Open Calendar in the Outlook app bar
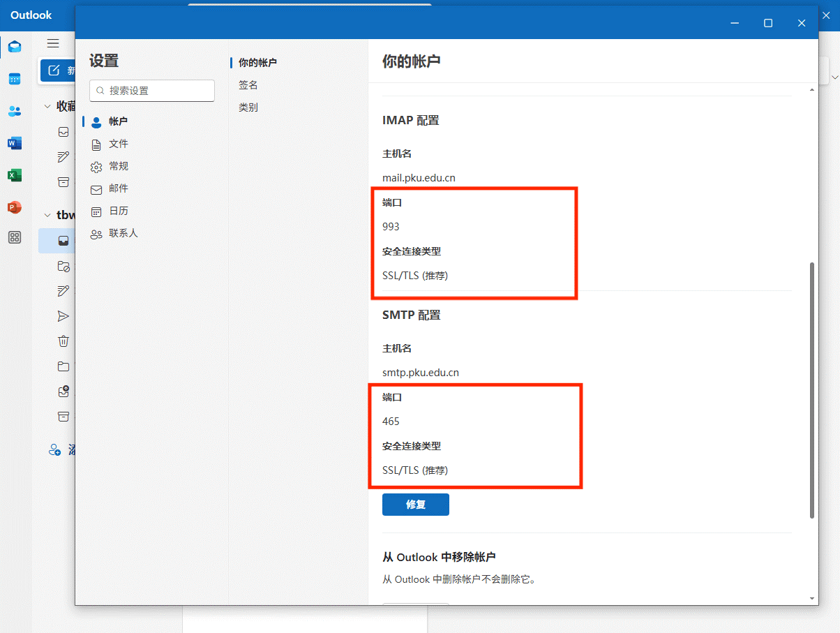 [x=15, y=79]
